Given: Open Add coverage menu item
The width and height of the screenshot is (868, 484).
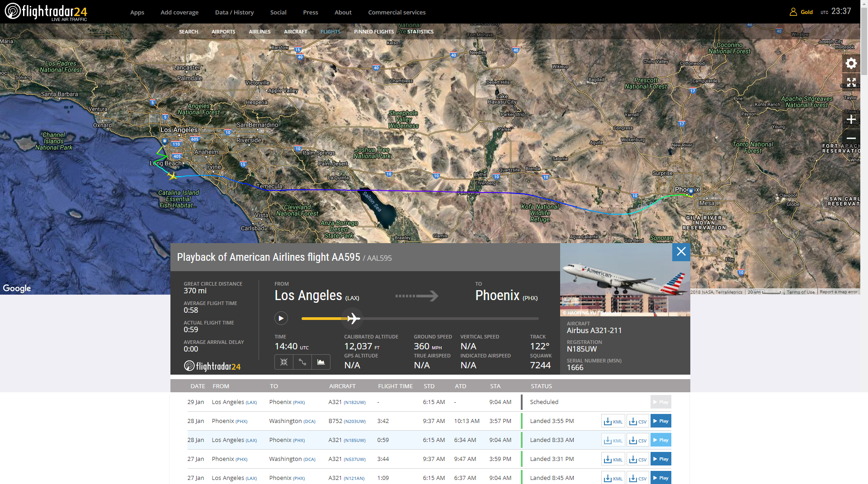Looking at the screenshot, I should pos(179,12).
